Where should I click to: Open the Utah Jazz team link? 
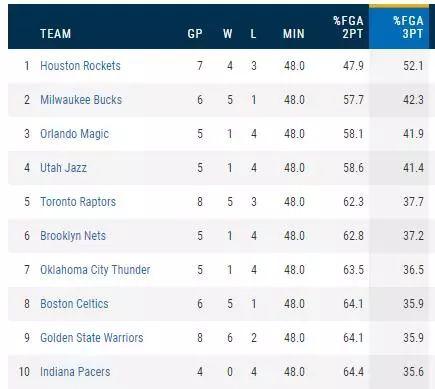pyautogui.click(x=63, y=168)
